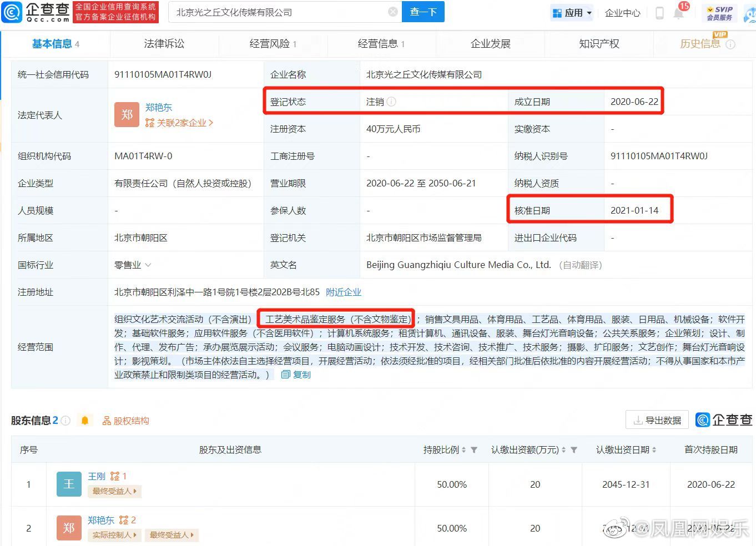Click the info icon next to 注销 status
The width and height of the screenshot is (756, 546).
[391, 102]
